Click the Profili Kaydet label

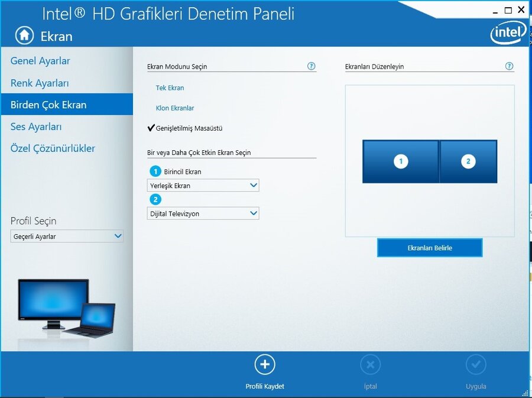(x=265, y=386)
